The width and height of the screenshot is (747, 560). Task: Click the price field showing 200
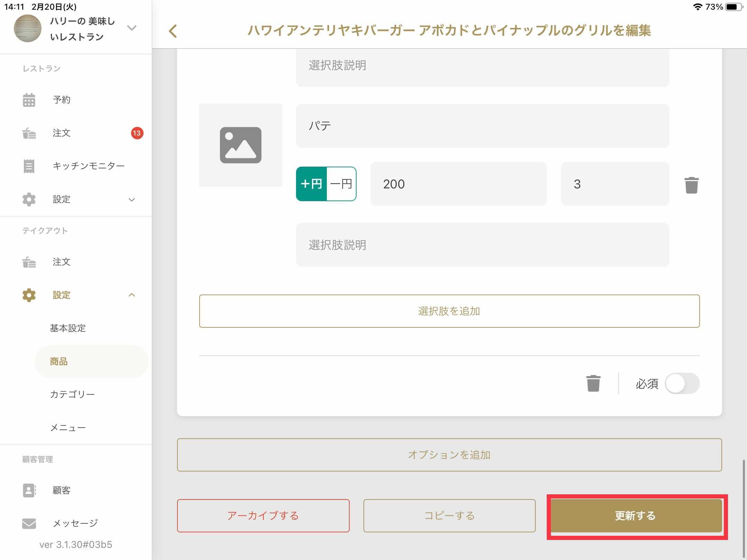(x=458, y=184)
